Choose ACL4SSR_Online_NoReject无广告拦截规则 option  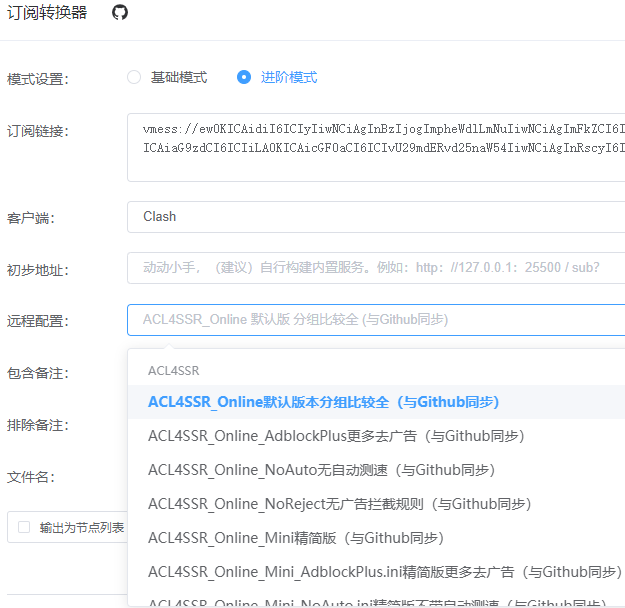376,504
